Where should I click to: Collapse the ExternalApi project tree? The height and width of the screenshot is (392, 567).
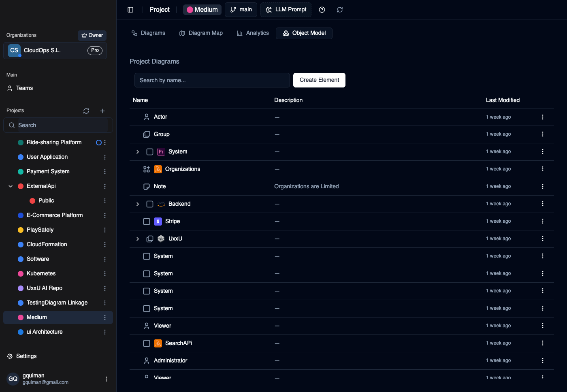[x=11, y=186]
